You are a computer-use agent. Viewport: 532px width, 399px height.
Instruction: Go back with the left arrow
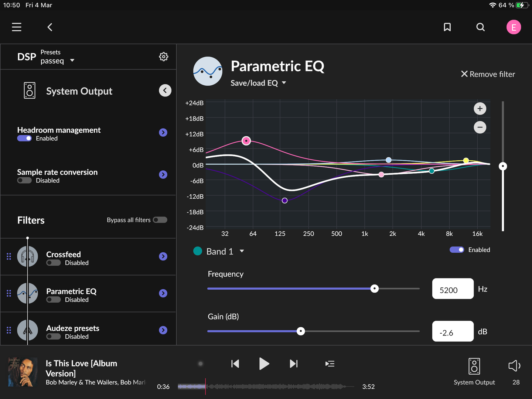click(x=50, y=27)
